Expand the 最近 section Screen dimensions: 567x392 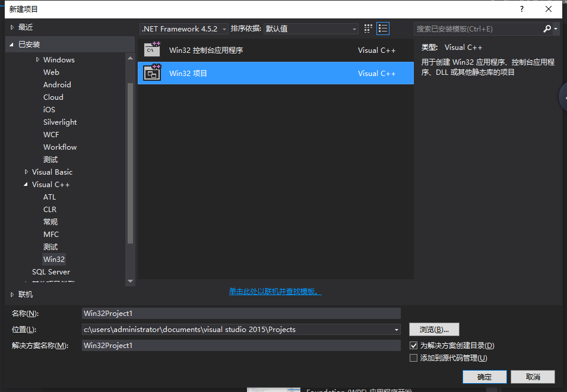coord(12,27)
